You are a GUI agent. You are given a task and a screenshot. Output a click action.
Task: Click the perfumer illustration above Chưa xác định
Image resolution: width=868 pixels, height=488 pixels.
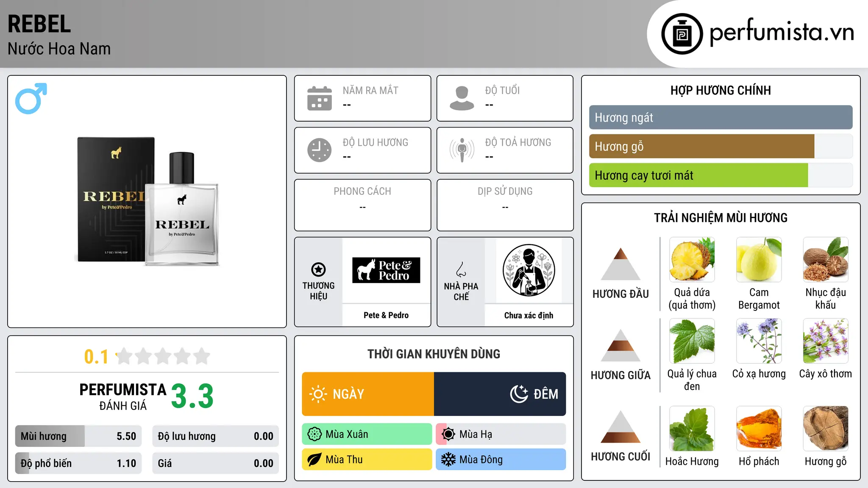click(529, 270)
